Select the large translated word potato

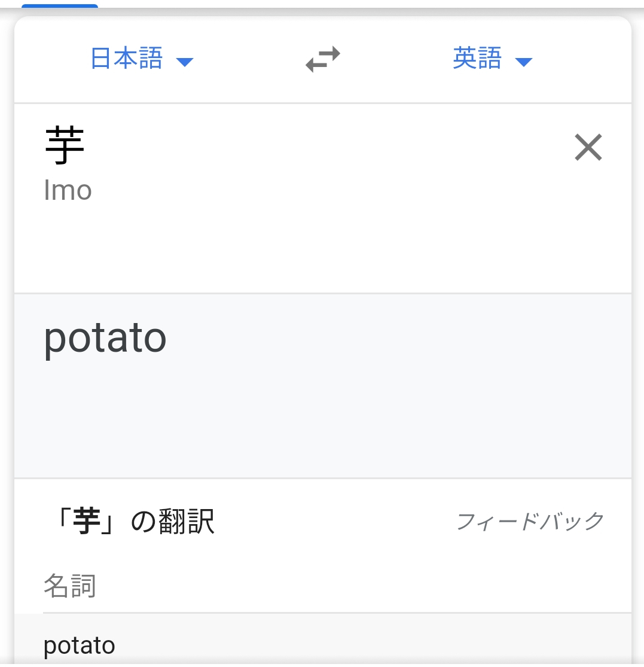coord(105,338)
